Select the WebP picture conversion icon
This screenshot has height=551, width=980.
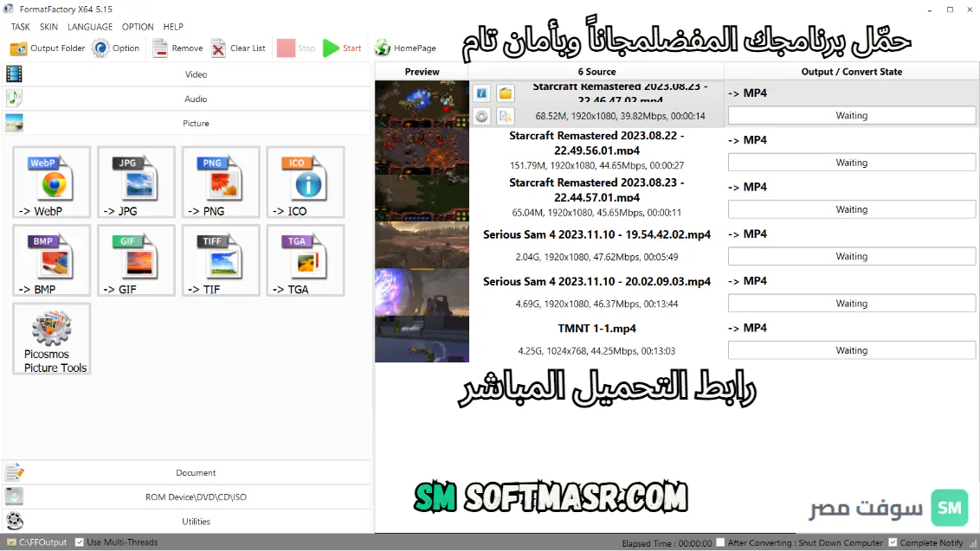coord(52,182)
